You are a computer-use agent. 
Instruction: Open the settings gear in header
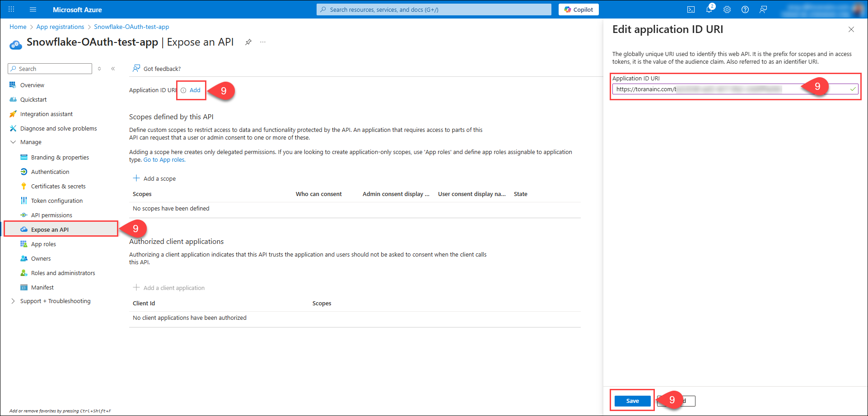[x=727, y=9]
